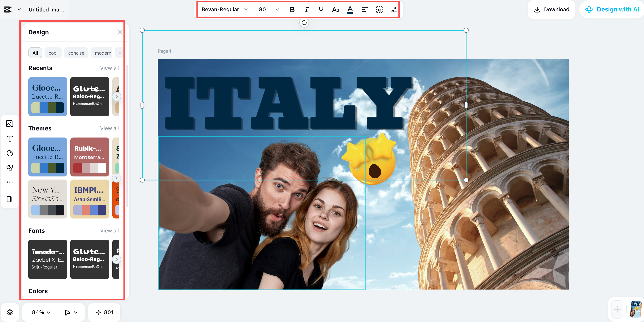
Task: Open more tools via ellipsis icon
Action: coord(10,182)
